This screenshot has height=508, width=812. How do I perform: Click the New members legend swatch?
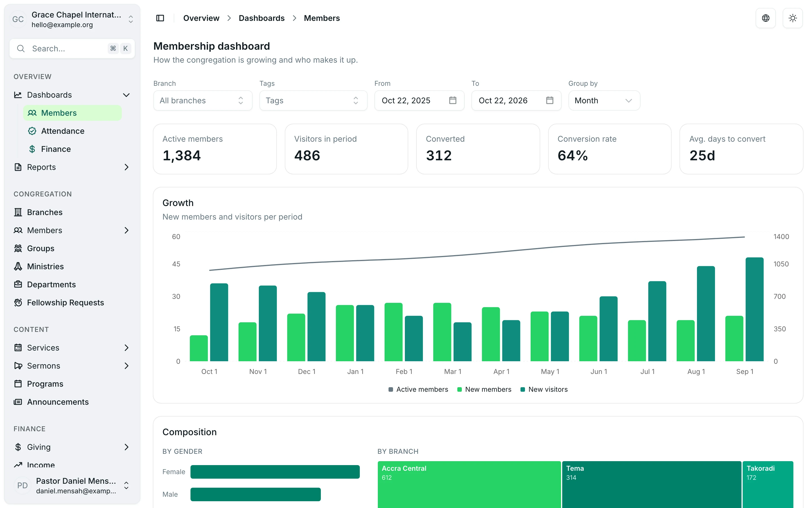(x=459, y=389)
